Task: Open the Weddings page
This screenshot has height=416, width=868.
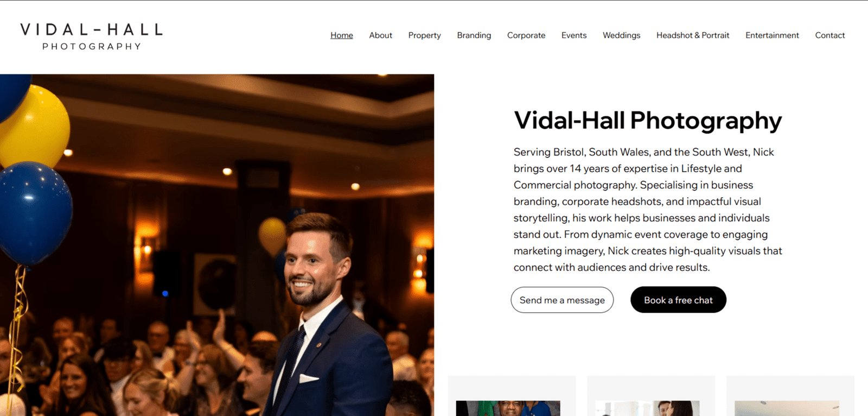Action: tap(621, 35)
